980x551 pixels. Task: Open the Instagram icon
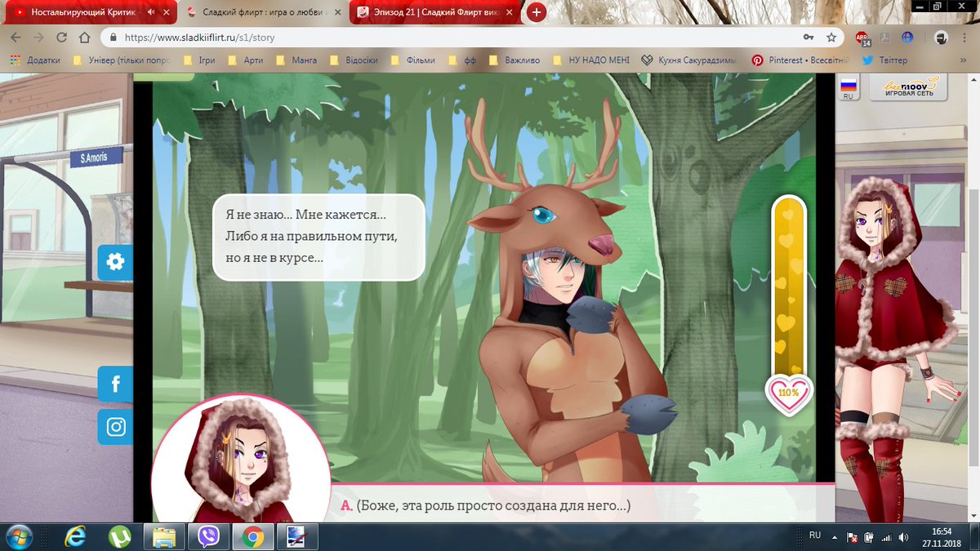(x=115, y=427)
